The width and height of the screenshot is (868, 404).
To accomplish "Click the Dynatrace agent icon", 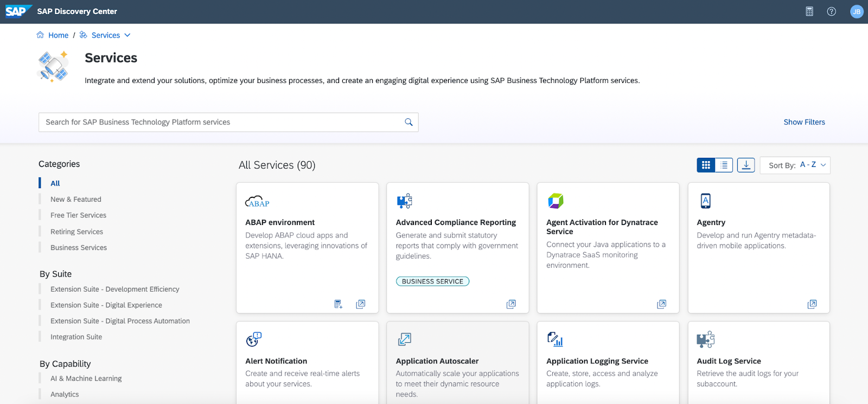I will (556, 201).
